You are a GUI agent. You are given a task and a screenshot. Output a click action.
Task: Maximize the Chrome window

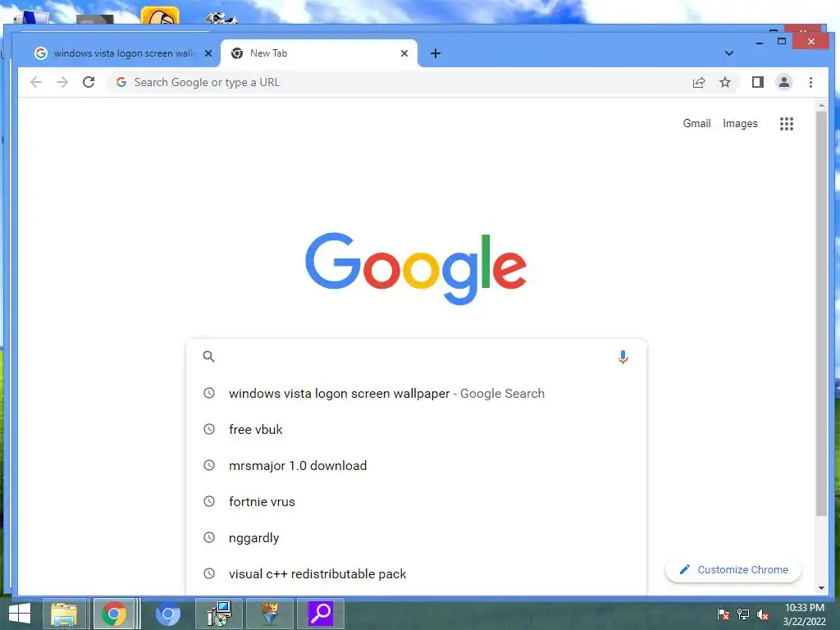click(x=782, y=41)
